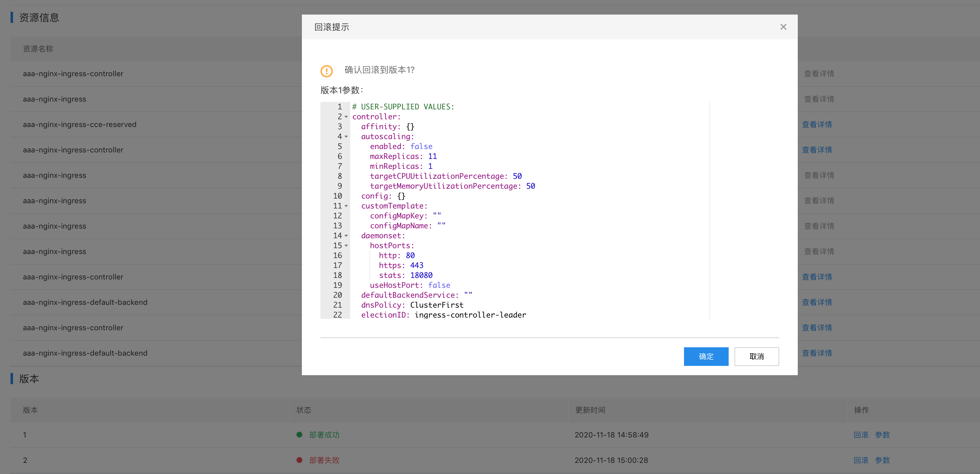Click 回滚 for version 2

point(861,460)
